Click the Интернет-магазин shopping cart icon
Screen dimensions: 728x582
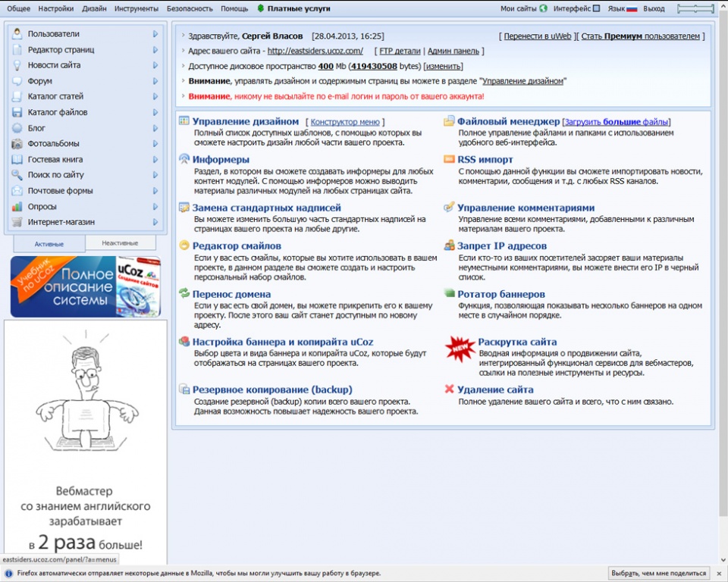[17, 222]
